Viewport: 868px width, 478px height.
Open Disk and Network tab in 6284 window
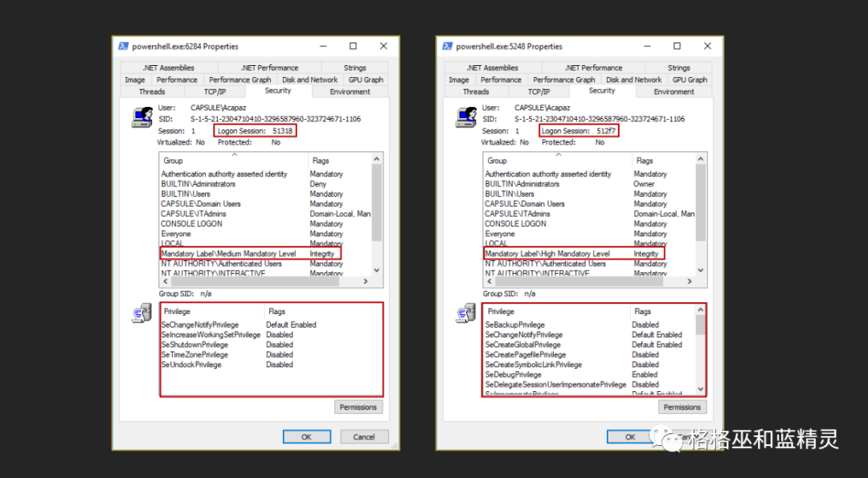[x=309, y=80]
